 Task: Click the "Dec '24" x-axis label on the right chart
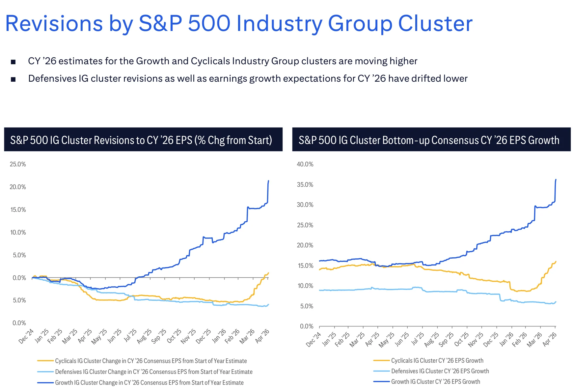(314, 340)
